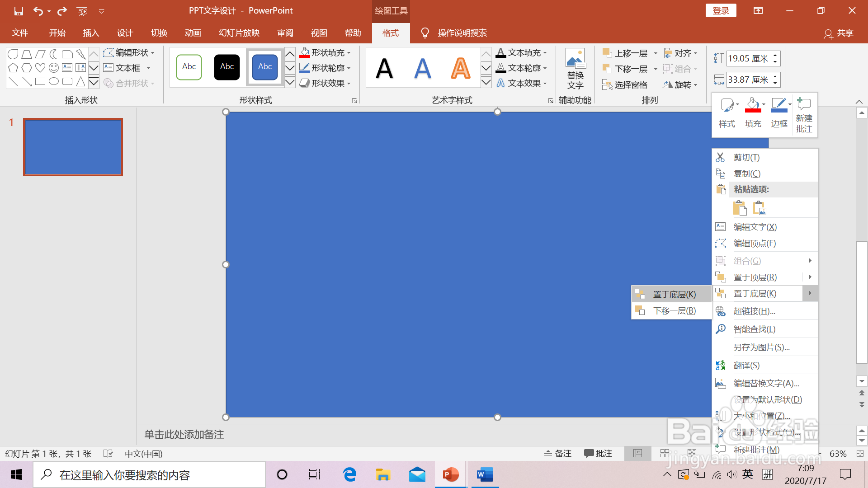Open Word from the taskbar

click(x=485, y=474)
